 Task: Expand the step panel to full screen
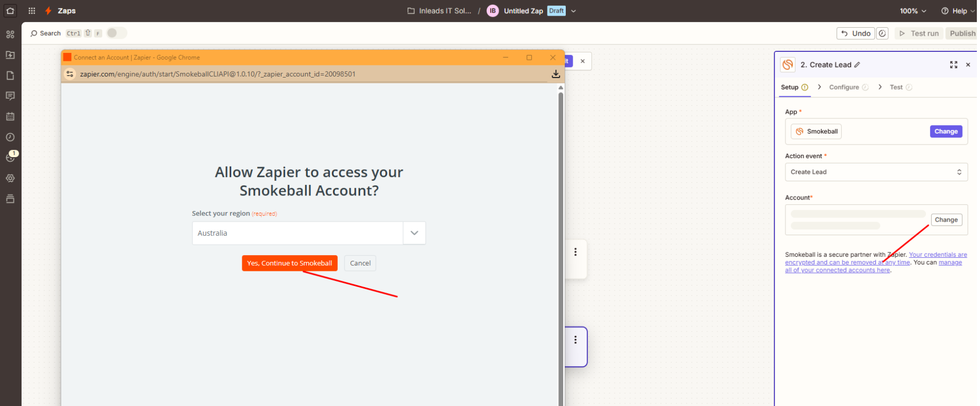954,65
